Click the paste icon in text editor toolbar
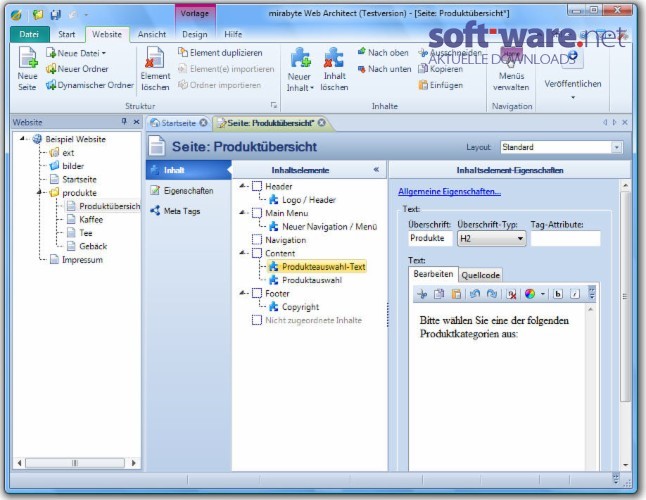The width and height of the screenshot is (646, 500). tap(456, 294)
